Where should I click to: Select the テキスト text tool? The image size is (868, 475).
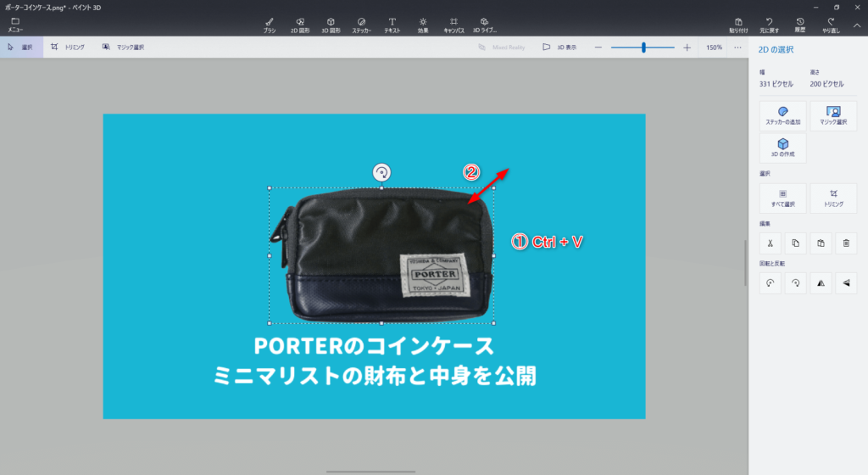tap(392, 25)
